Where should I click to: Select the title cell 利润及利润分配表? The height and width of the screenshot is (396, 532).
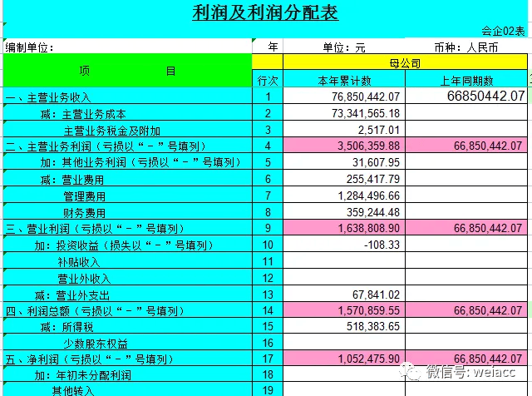tap(265, 13)
